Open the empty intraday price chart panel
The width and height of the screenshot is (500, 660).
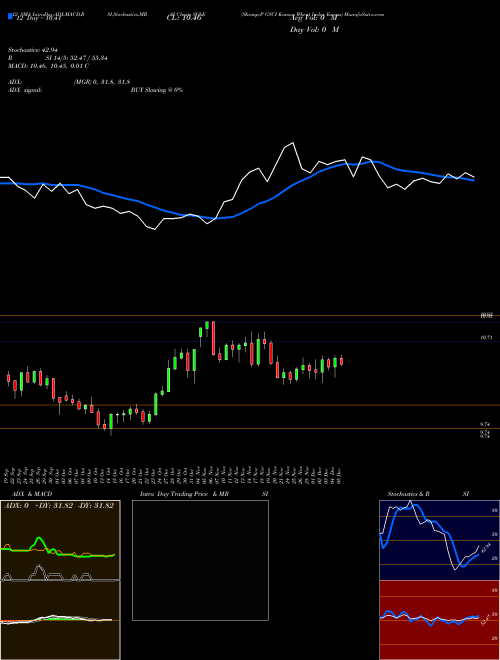click(200, 560)
